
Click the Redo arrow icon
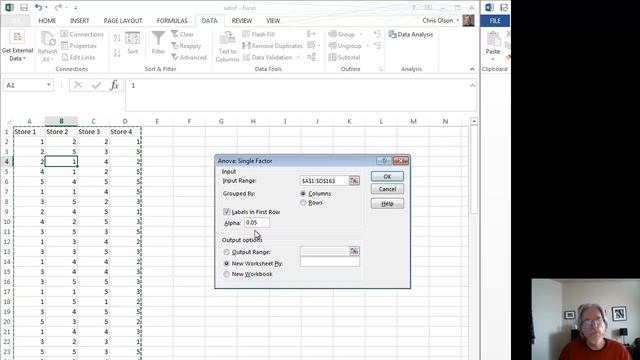pyautogui.click(x=58, y=7)
